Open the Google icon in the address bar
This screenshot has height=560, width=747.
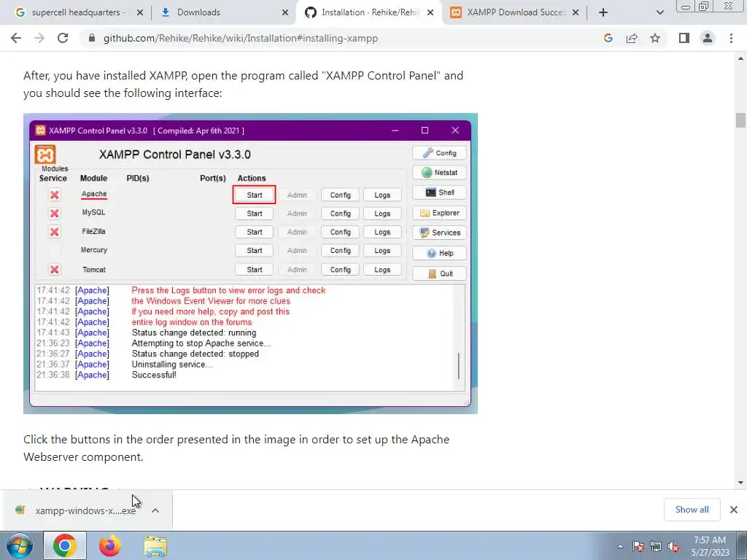[608, 38]
